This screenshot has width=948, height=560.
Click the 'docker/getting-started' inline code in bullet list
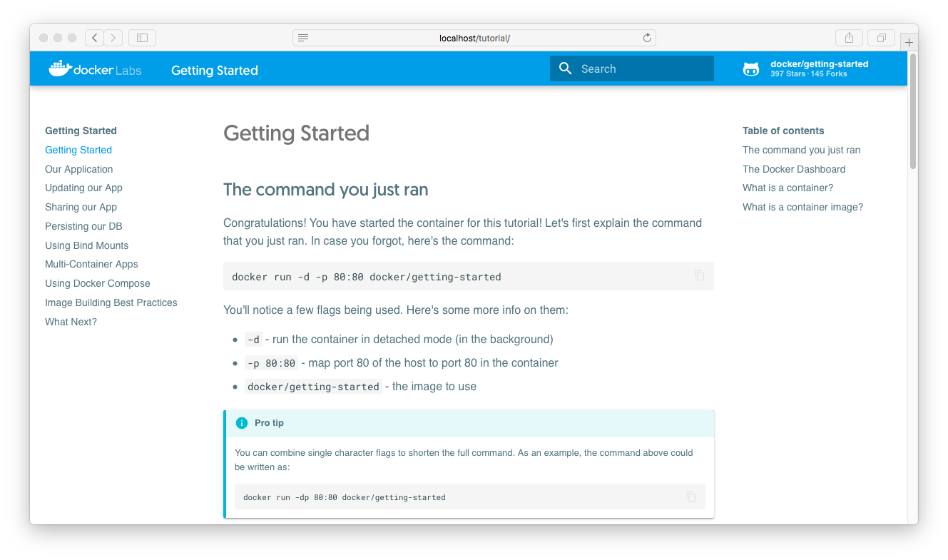[313, 387]
